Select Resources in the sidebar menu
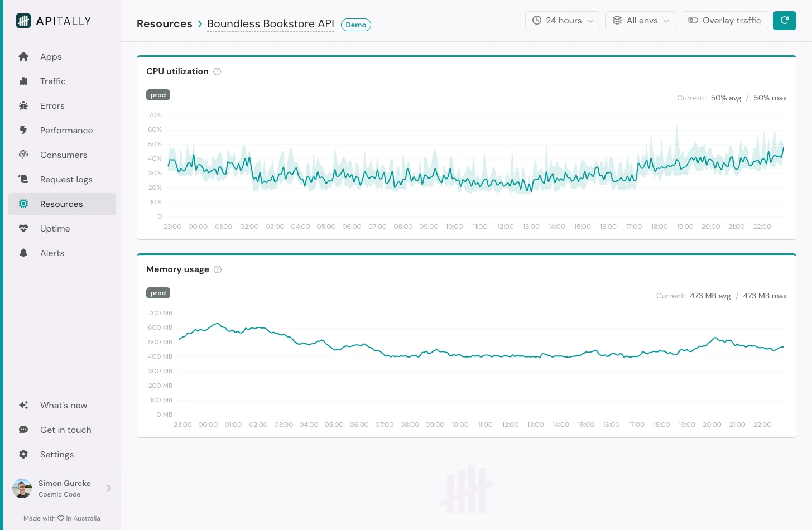Image resolution: width=812 pixels, height=530 pixels. pos(61,204)
